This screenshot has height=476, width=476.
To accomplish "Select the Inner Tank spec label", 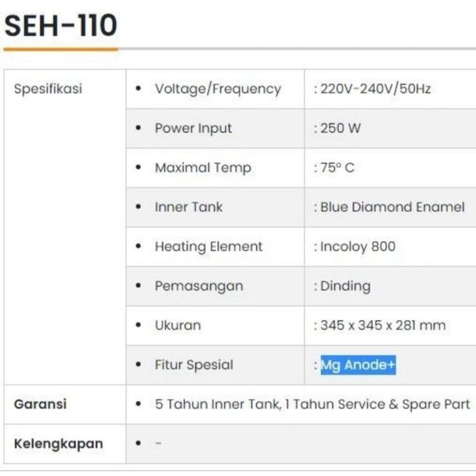I will (x=189, y=207).
